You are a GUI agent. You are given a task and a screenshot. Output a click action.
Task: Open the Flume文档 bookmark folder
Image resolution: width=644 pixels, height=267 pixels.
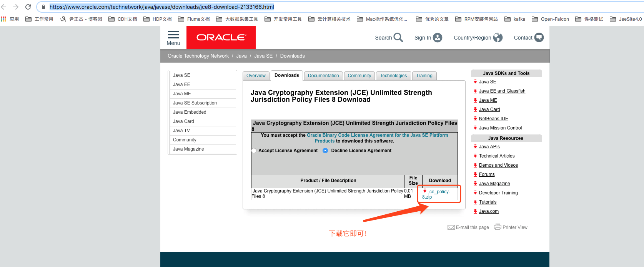(194, 19)
